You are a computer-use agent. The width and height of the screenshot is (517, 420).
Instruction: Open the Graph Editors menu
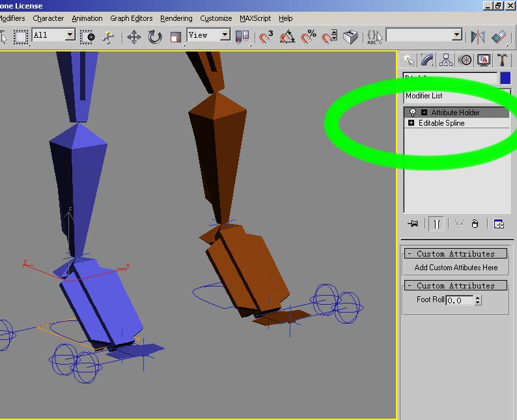(x=131, y=18)
